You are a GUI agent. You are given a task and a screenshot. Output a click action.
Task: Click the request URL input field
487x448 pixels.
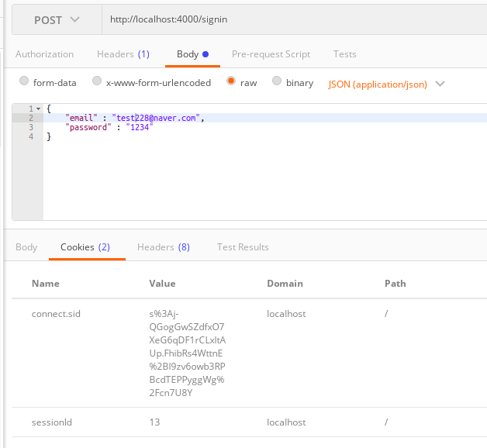coord(293,19)
